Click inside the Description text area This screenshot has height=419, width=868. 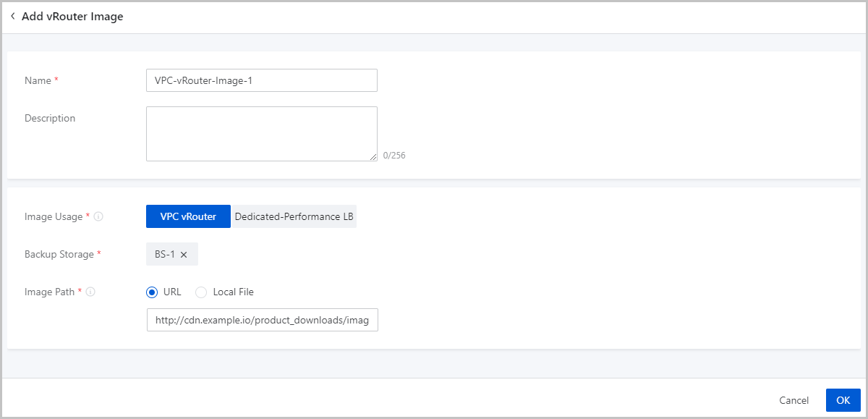pyautogui.click(x=261, y=133)
